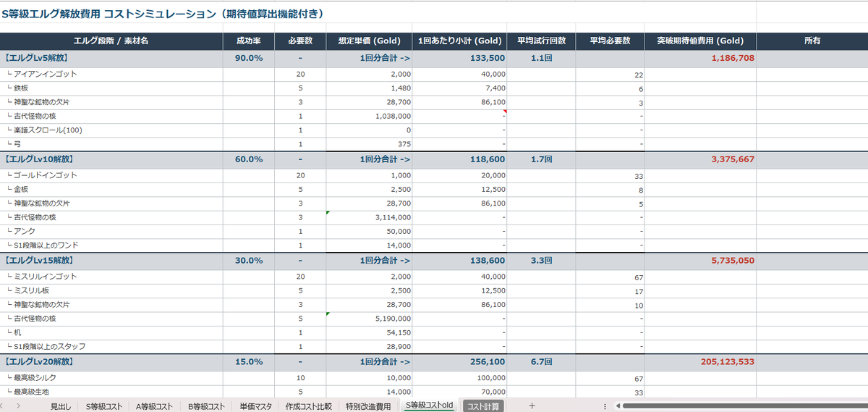Viewport: 868px width, 412px height.
Task: Click the next-sheet navigation arrow
Action: 17,406
